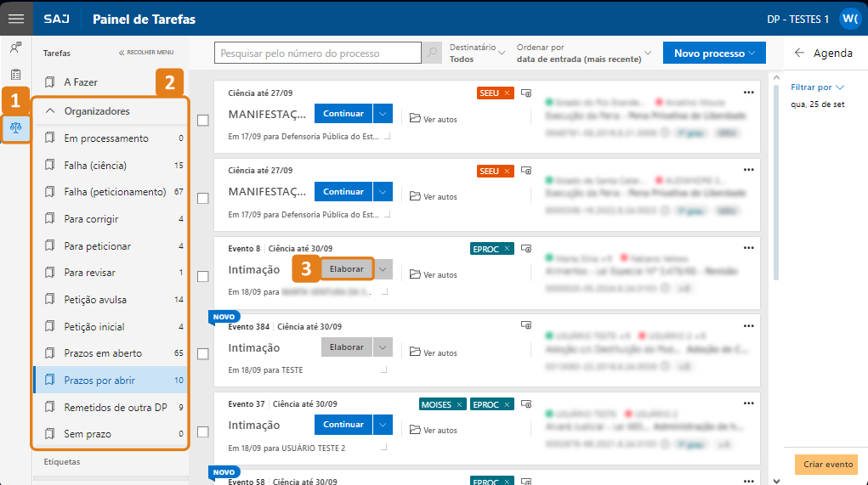Open the W( user avatar
This screenshot has width=868, height=485.
[x=850, y=19]
